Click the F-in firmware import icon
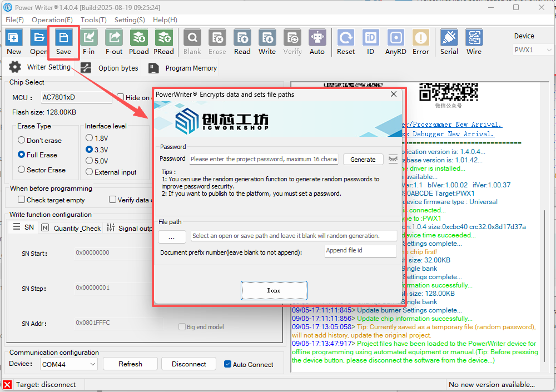556x392 pixels. pyautogui.click(x=88, y=37)
